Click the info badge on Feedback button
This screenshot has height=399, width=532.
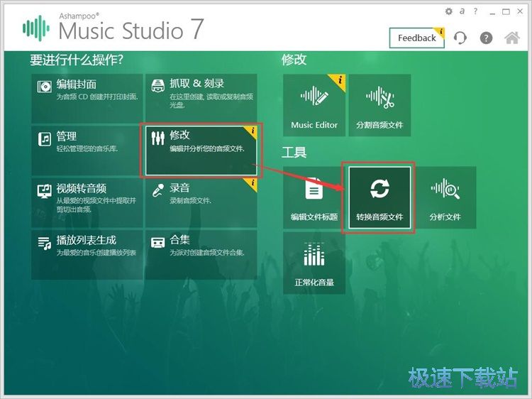coord(440,32)
